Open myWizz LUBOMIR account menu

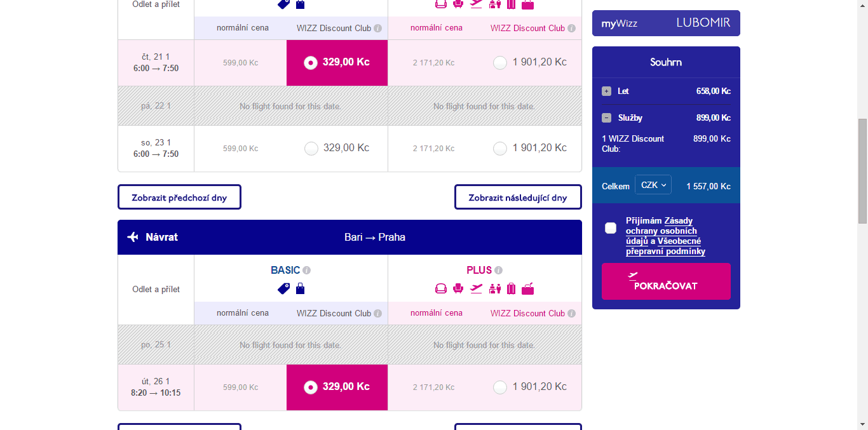pyautogui.click(x=666, y=24)
